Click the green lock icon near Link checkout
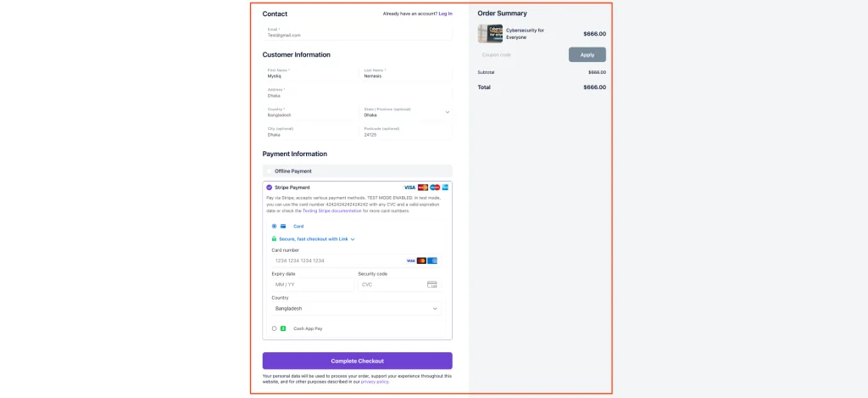This screenshot has height=398, width=868. [274, 239]
